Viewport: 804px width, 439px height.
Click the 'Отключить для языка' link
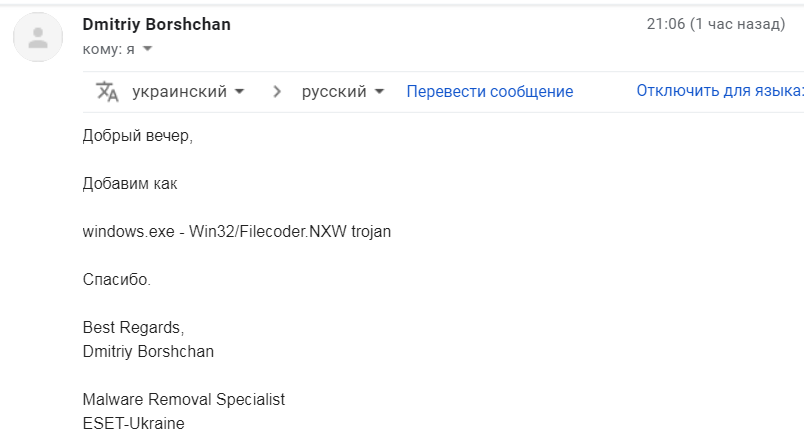point(719,91)
